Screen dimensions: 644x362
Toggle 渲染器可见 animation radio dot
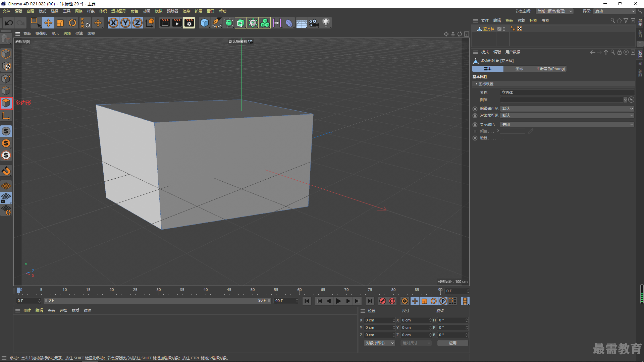[475, 116]
